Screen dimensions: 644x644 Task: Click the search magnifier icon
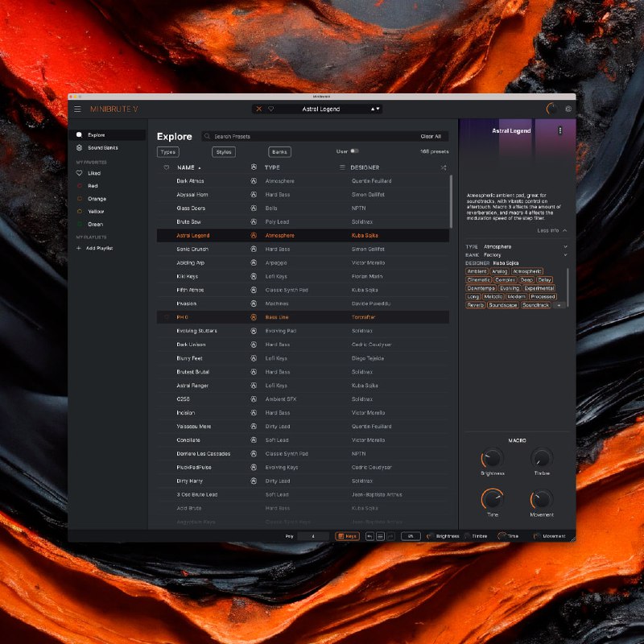click(207, 136)
